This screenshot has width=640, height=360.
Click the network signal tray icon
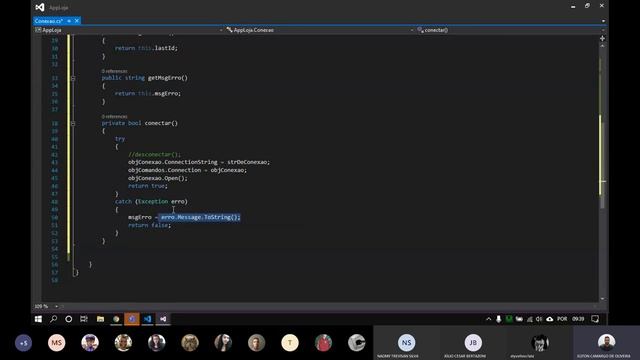pyautogui.click(x=530, y=319)
